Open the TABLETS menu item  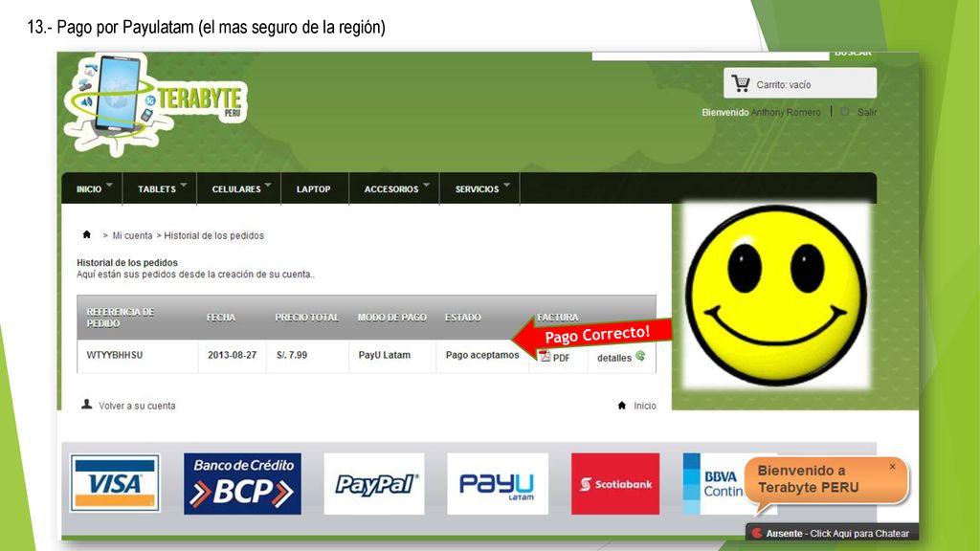pyautogui.click(x=157, y=189)
